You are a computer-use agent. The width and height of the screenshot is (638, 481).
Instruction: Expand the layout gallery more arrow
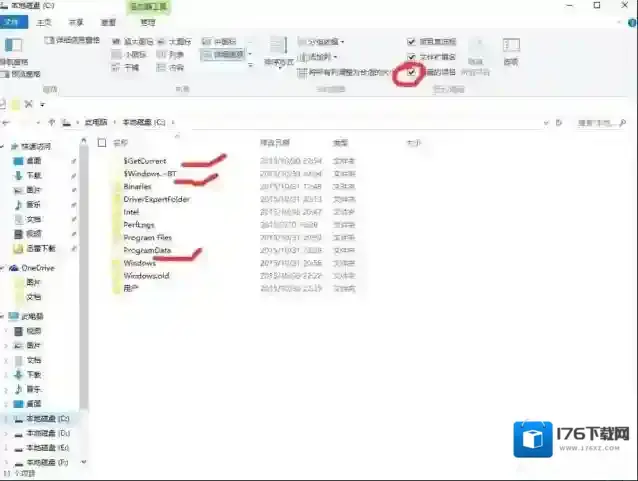(x=250, y=65)
